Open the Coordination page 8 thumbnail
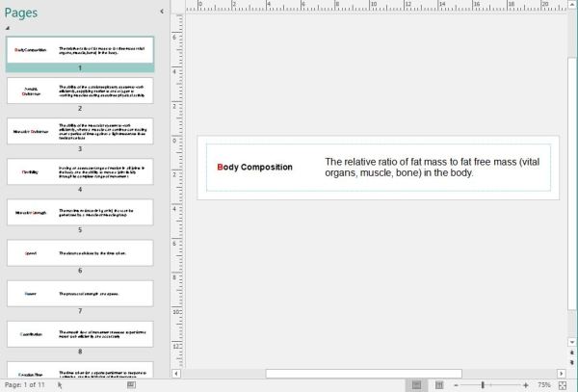The height and width of the screenshot is (392, 578). (x=79, y=334)
